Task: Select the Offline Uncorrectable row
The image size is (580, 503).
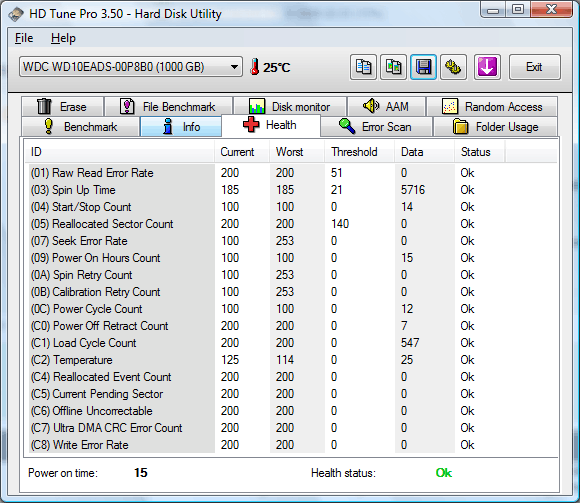Action: 291,411
